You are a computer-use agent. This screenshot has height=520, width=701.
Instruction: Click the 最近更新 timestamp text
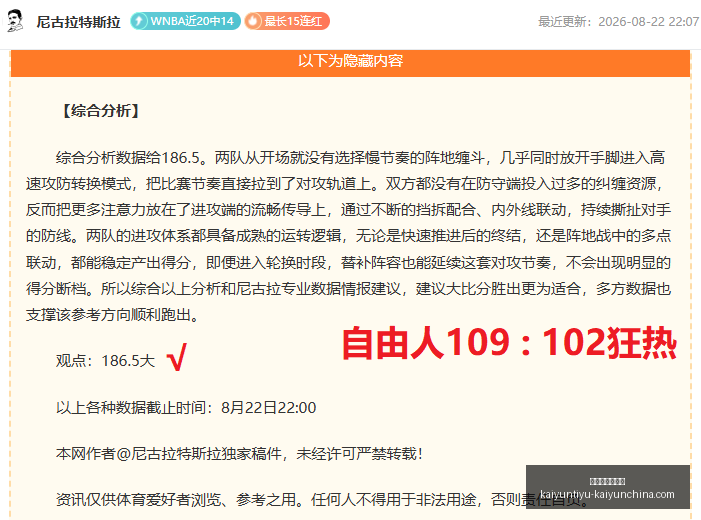(x=619, y=21)
